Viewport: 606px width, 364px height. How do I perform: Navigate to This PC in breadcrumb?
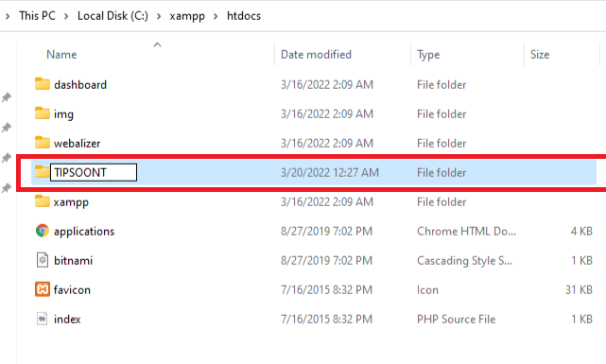click(37, 16)
